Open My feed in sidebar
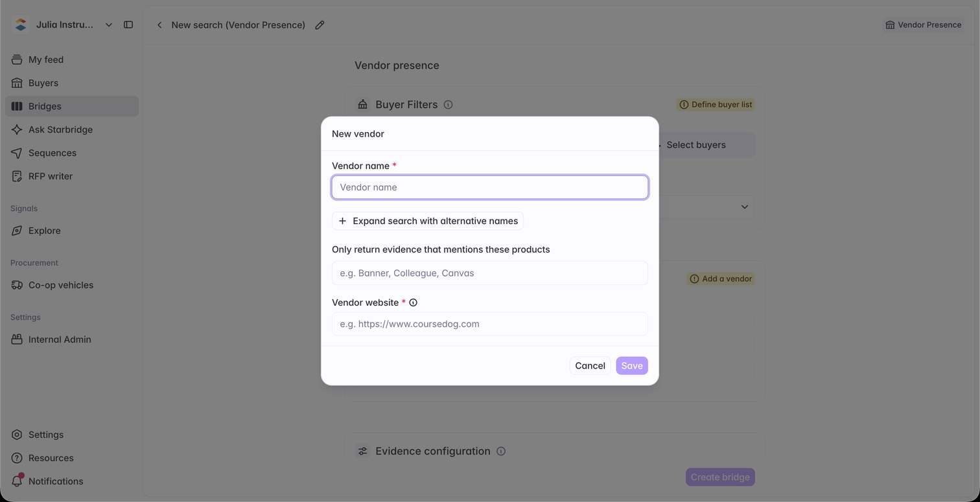Image resolution: width=980 pixels, height=502 pixels. click(72, 60)
